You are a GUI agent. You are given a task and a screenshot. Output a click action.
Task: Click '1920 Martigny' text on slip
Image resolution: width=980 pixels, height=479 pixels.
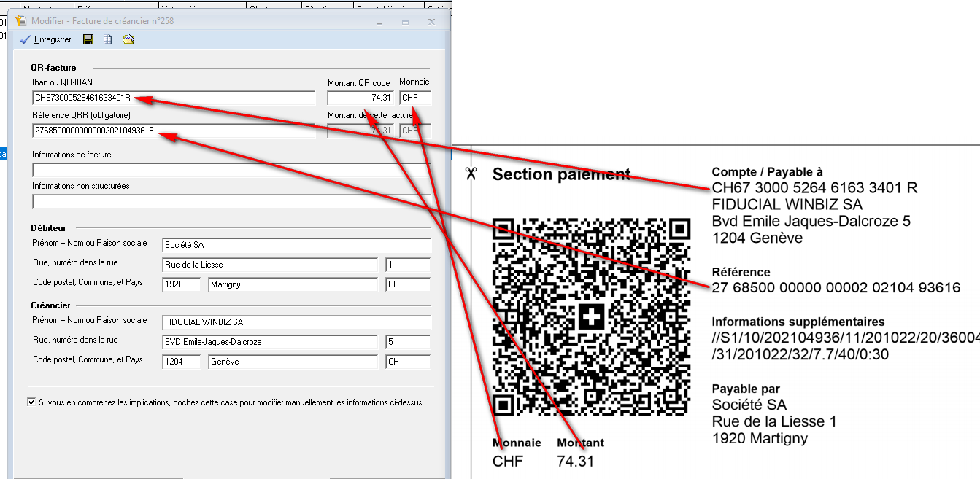pyautogui.click(x=760, y=438)
